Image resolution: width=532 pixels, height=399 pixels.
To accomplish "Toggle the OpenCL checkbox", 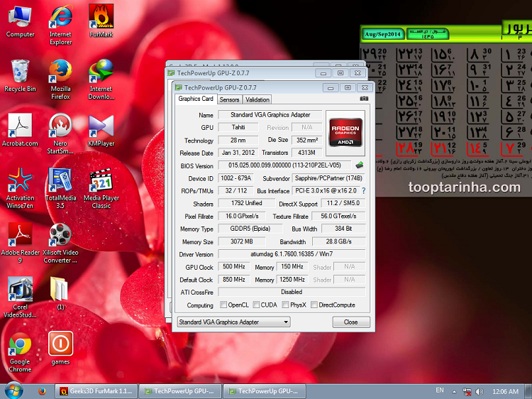I will click(x=223, y=305).
